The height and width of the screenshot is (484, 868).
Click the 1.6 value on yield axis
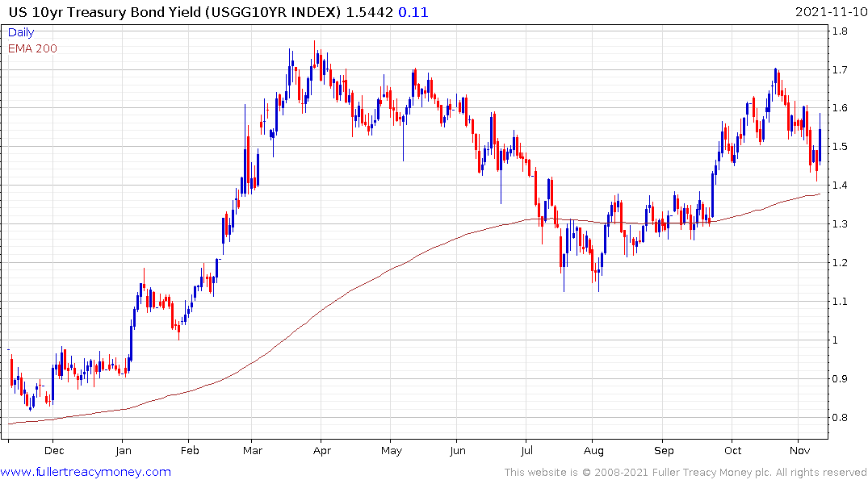(x=840, y=108)
